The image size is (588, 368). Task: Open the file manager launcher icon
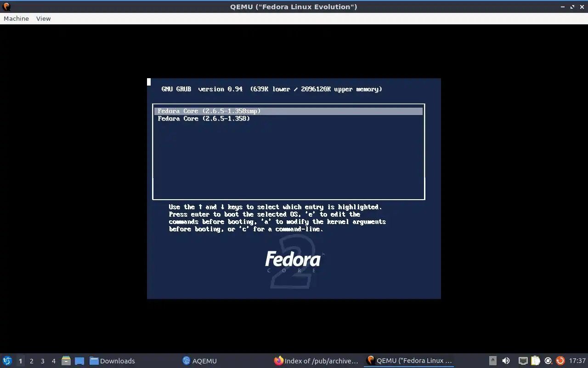66,361
